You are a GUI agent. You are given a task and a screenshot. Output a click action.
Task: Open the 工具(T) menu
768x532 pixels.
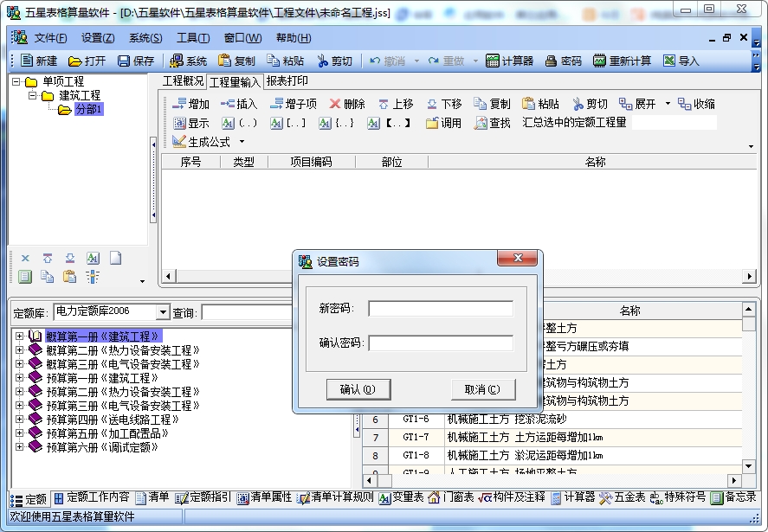point(193,38)
